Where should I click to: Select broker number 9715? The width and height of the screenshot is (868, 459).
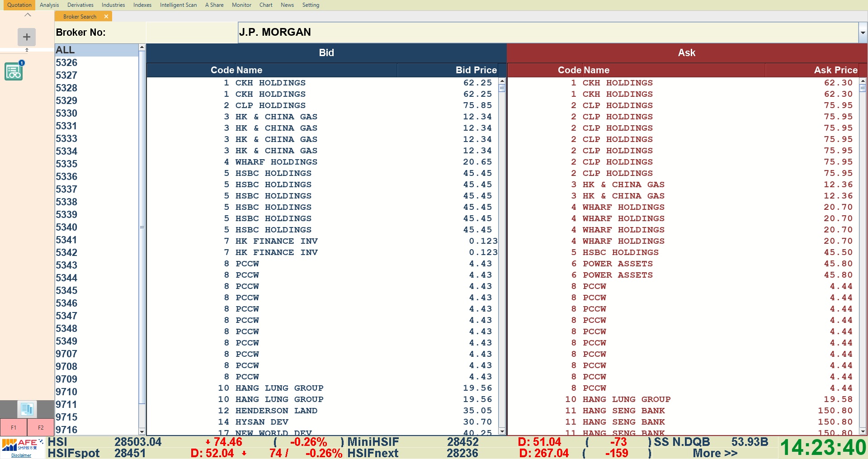click(x=96, y=417)
